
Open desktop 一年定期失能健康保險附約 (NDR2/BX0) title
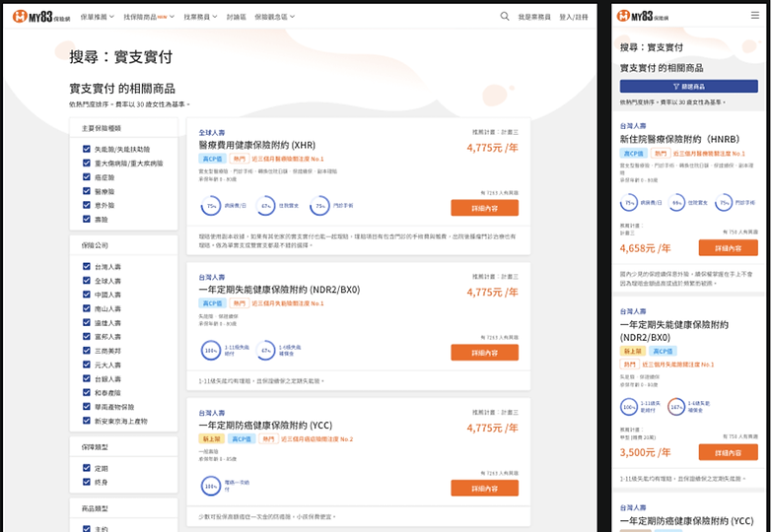click(x=279, y=290)
